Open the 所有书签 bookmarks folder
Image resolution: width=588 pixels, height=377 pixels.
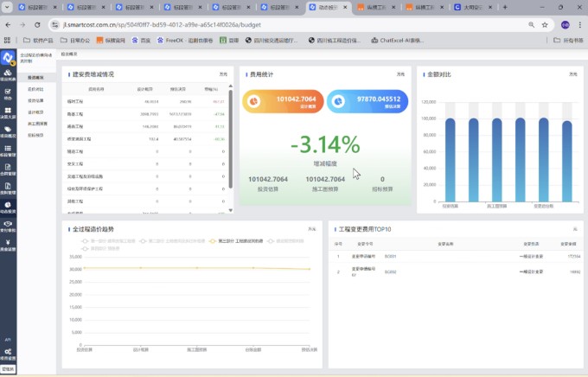pos(566,40)
